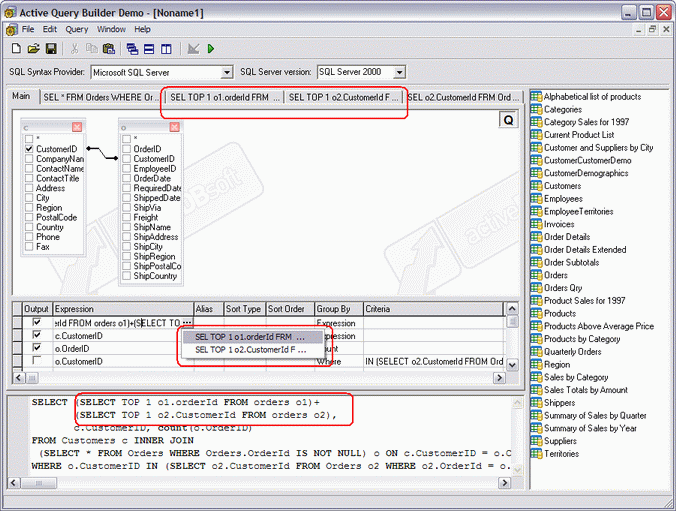
Task: Check OrderID in table o
Action: pos(126,149)
